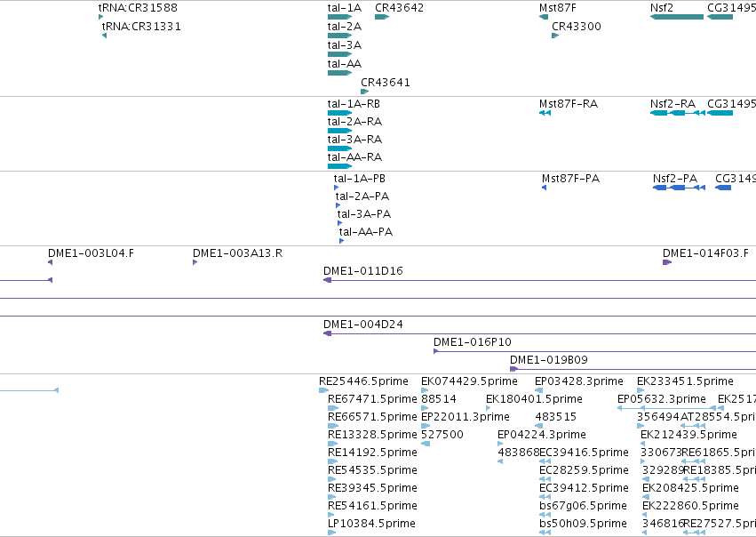Open the tal-AA-PA protein label
Screen dimensions: 756x537
365,232
